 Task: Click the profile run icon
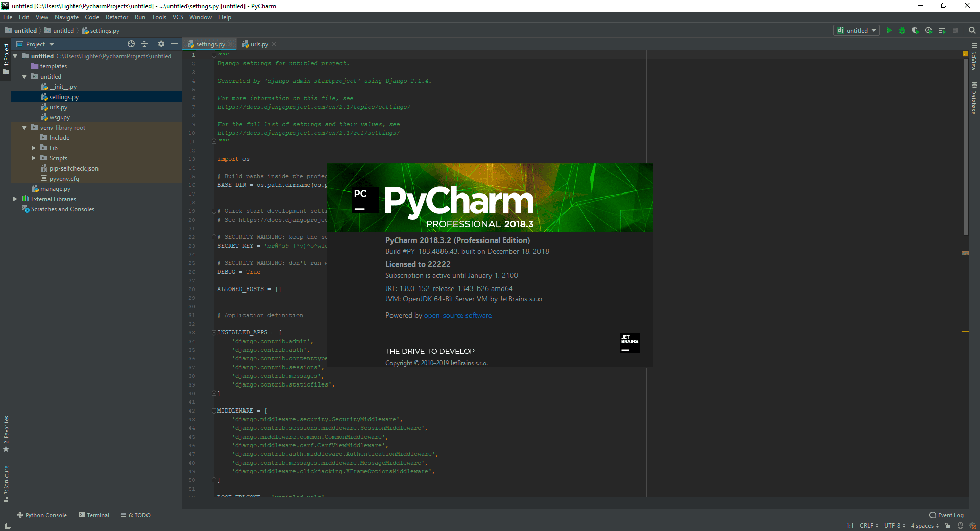tap(929, 31)
